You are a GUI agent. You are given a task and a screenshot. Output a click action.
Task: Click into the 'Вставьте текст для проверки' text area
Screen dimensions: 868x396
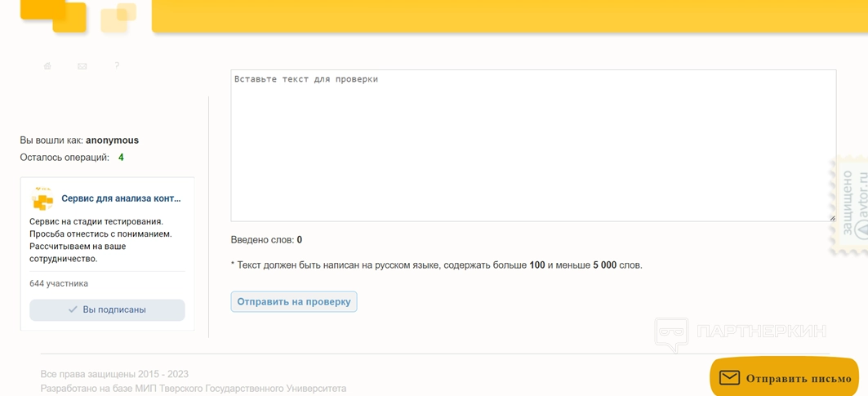(533, 145)
